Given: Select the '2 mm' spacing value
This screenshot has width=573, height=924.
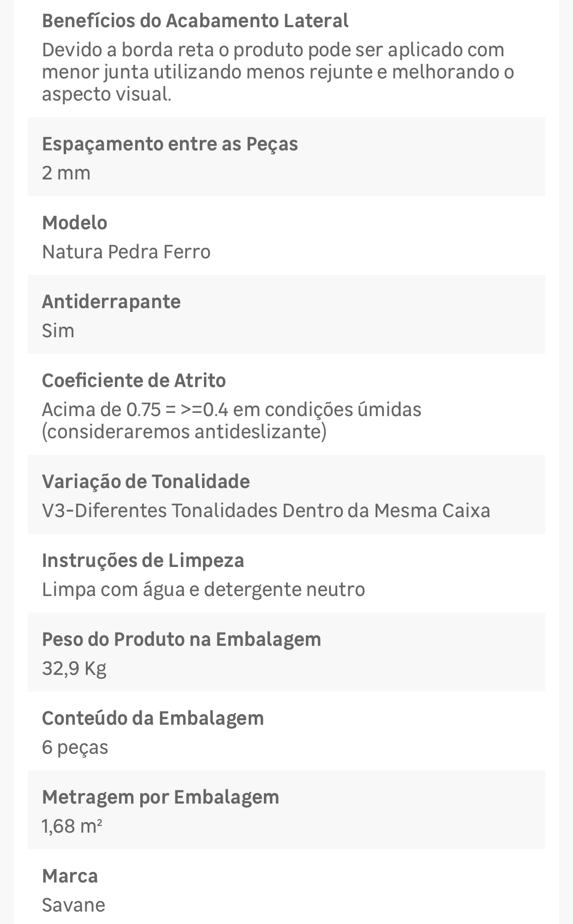Looking at the screenshot, I should coord(66,173).
